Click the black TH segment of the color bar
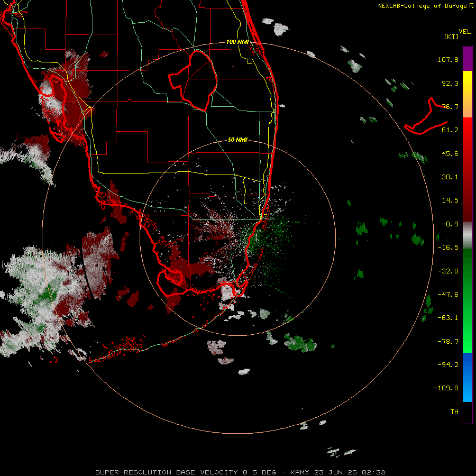 [x=467, y=412]
